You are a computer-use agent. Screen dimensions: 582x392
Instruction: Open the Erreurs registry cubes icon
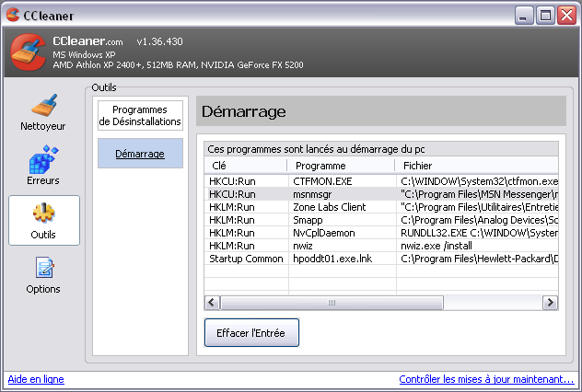pos(43,159)
